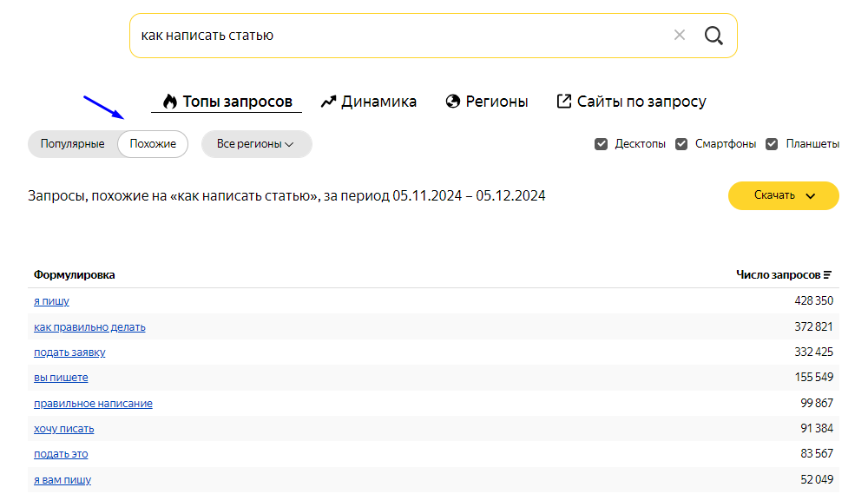868x494 pixels.
Task: Select the Похожие toggle option
Action: point(153,144)
